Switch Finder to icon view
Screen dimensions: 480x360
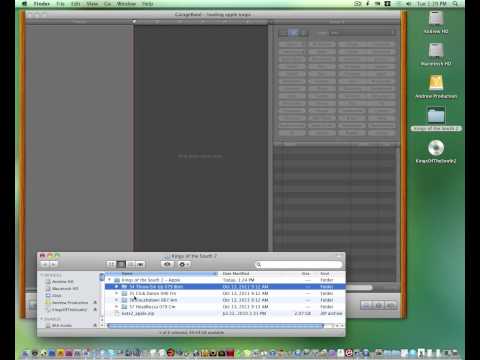(111, 264)
